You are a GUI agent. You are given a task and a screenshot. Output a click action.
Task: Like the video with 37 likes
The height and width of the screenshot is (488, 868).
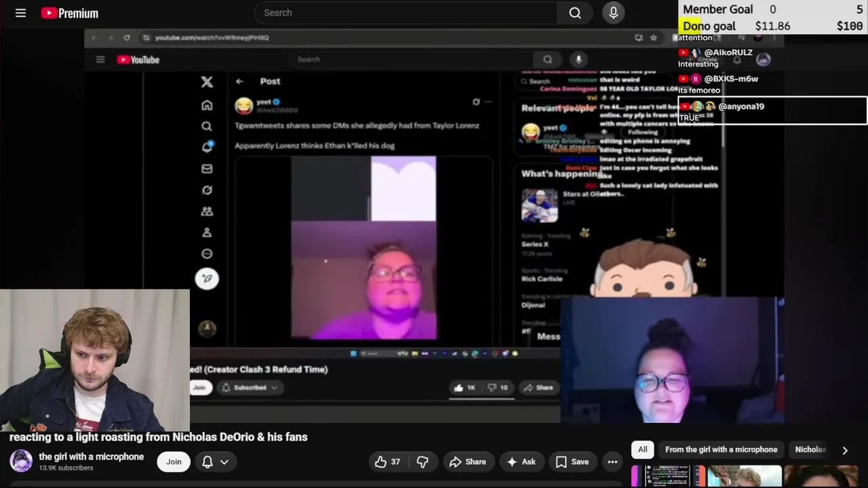(387, 462)
